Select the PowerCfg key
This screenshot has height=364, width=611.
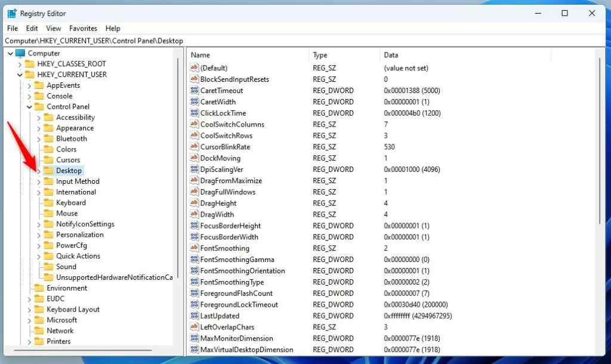[x=72, y=245]
